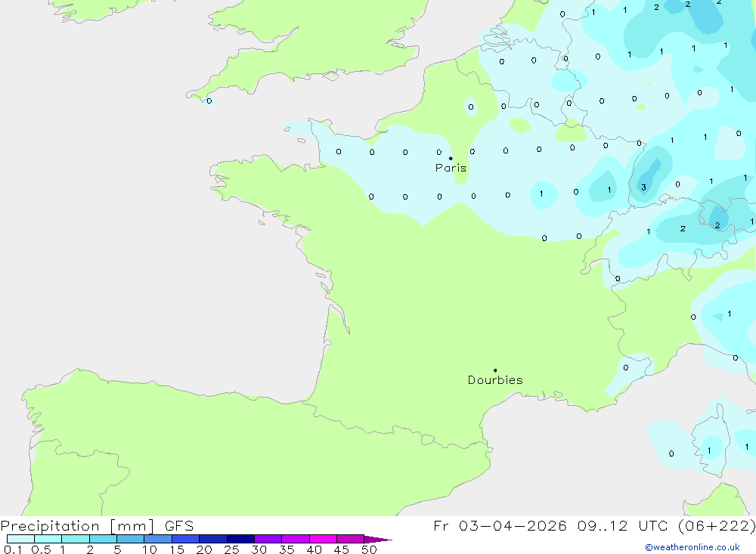
Task: Click the legend label 30
Action: coord(259,549)
